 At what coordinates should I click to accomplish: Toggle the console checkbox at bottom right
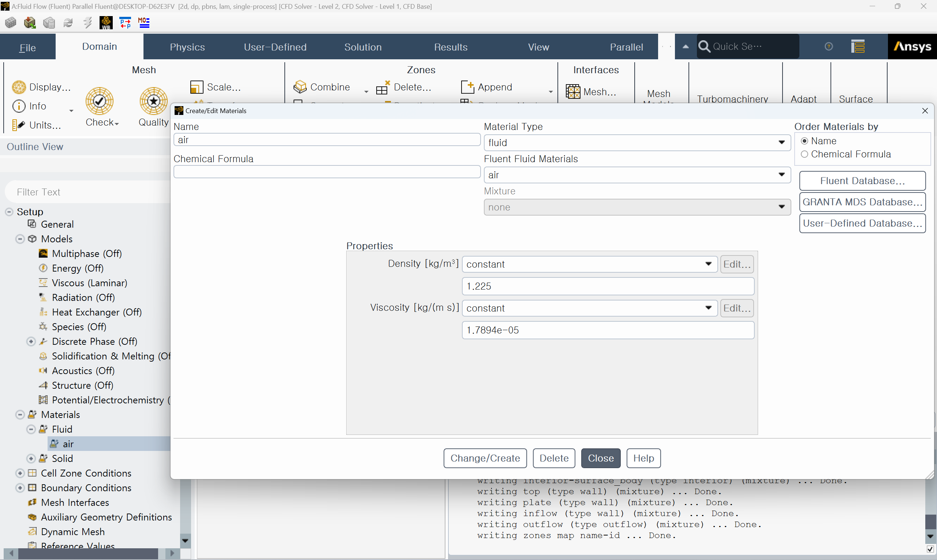[930, 549]
